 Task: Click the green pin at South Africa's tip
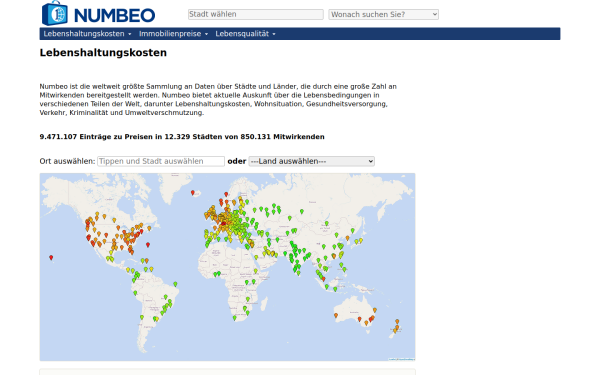coord(235,319)
